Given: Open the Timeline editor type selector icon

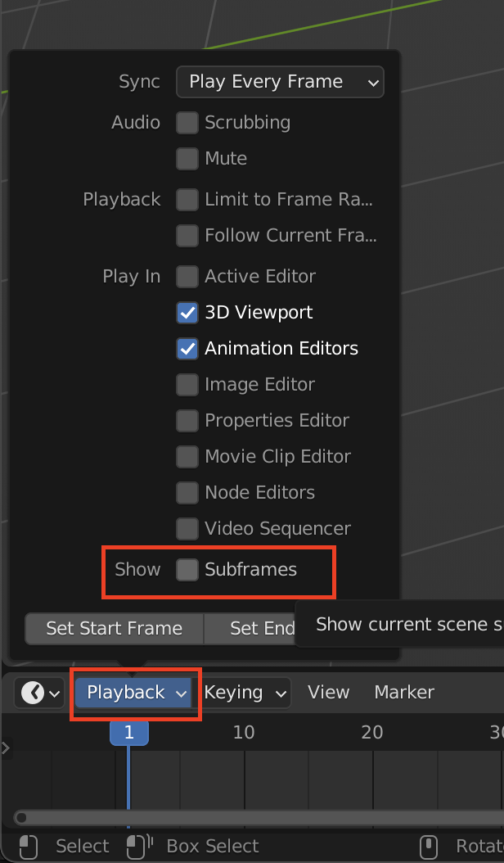Looking at the screenshot, I should (x=39, y=693).
